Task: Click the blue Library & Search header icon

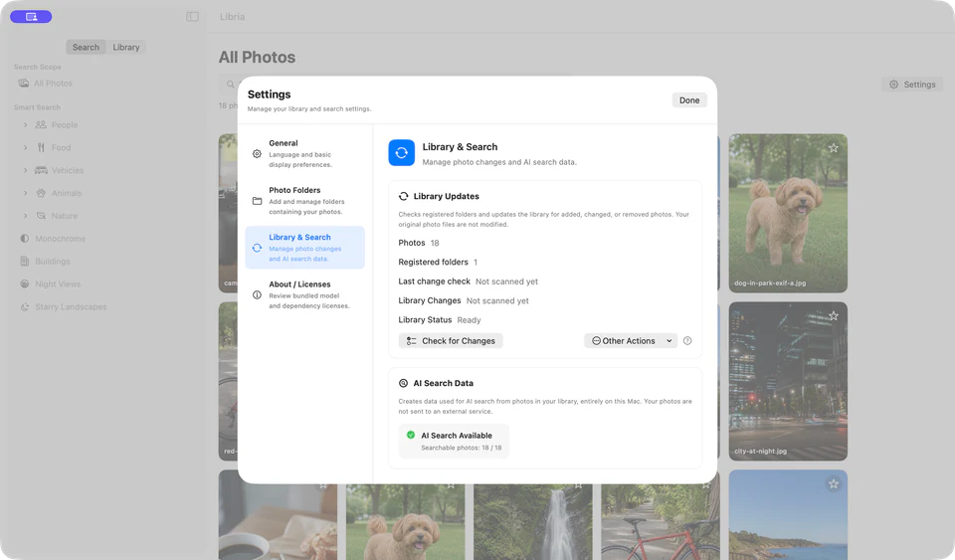Action: pos(401,153)
